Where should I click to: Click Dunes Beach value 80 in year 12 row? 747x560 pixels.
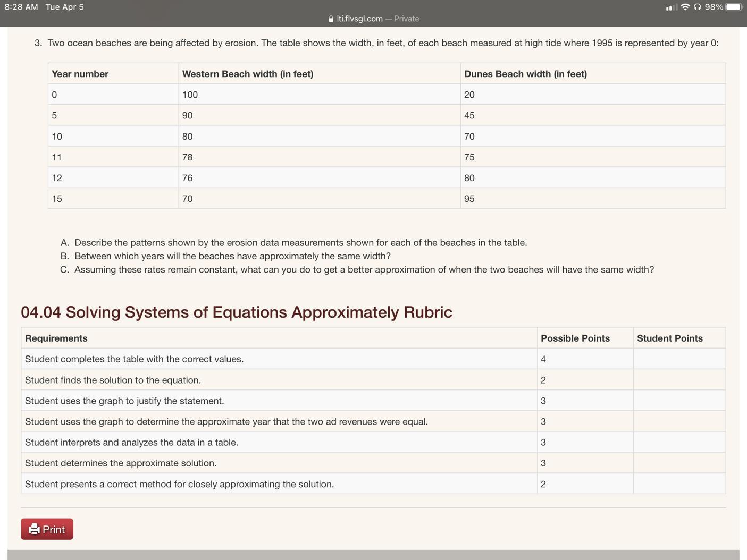pyautogui.click(x=469, y=178)
